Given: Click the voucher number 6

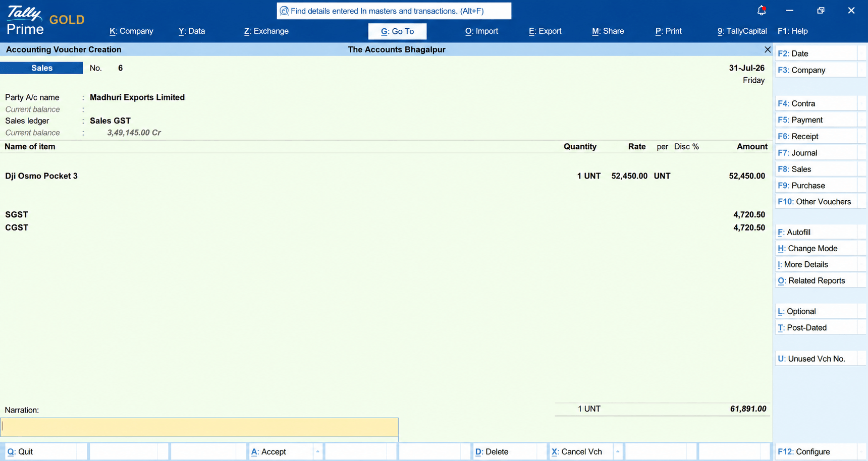Looking at the screenshot, I should pyautogui.click(x=120, y=68).
